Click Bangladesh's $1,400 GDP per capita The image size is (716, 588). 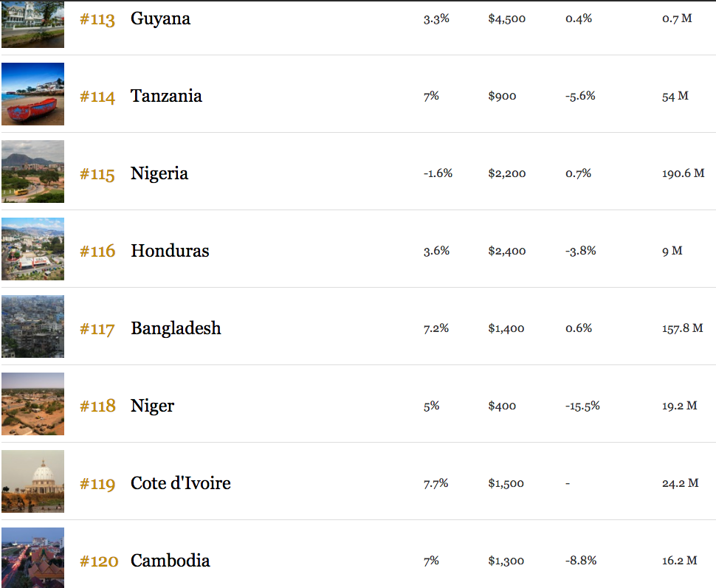point(506,328)
